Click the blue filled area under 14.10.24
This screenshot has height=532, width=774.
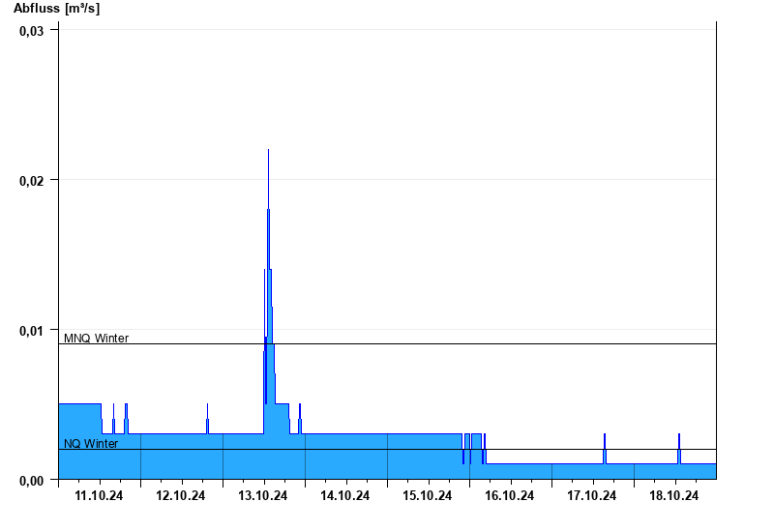click(345, 457)
